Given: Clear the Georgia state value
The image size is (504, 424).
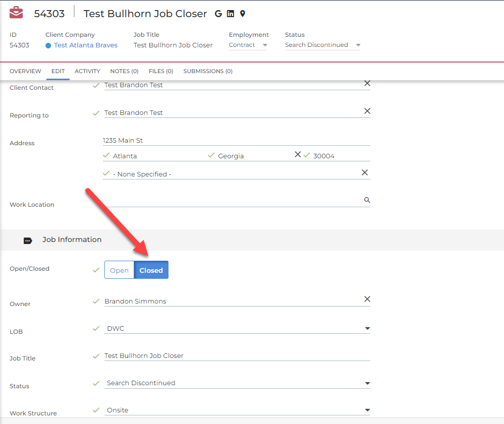Looking at the screenshot, I should [298, 154].
